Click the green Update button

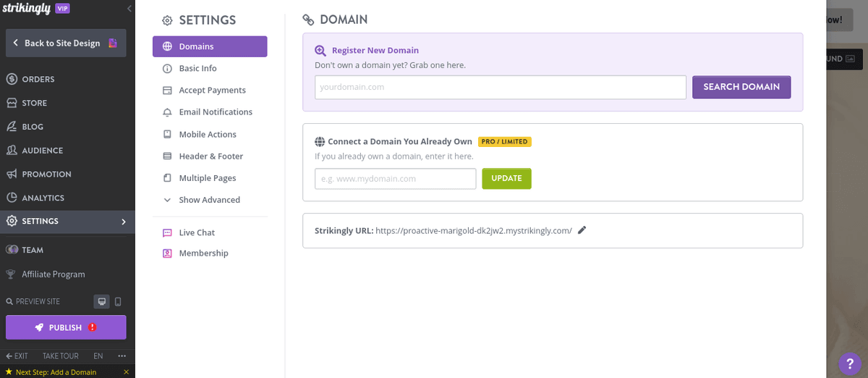[506, 178]
